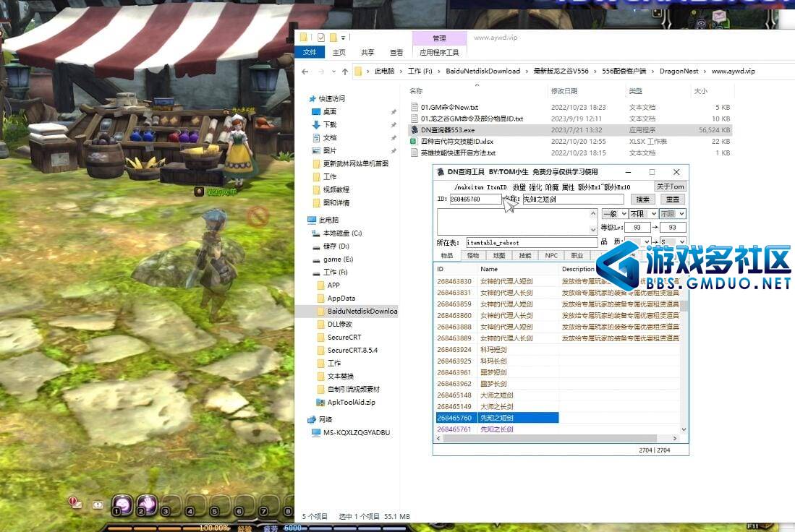Expand the chevron after BaiduNetdiskDownload in the address bar

click(527, 72)
